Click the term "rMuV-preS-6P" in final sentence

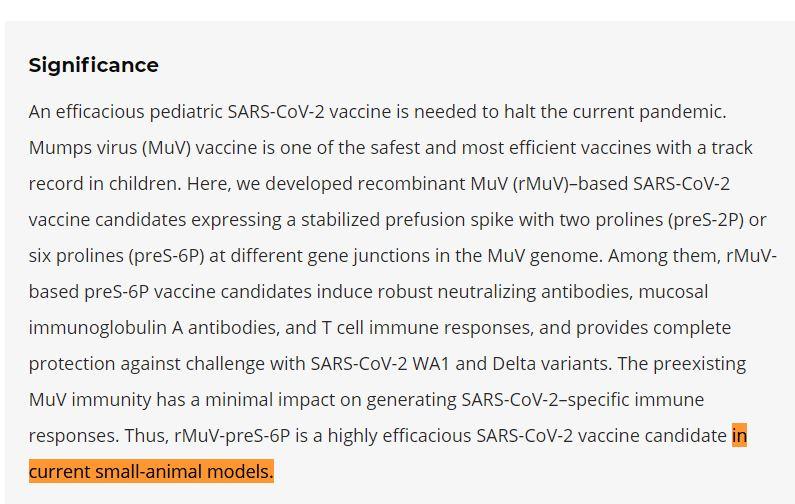232,436
